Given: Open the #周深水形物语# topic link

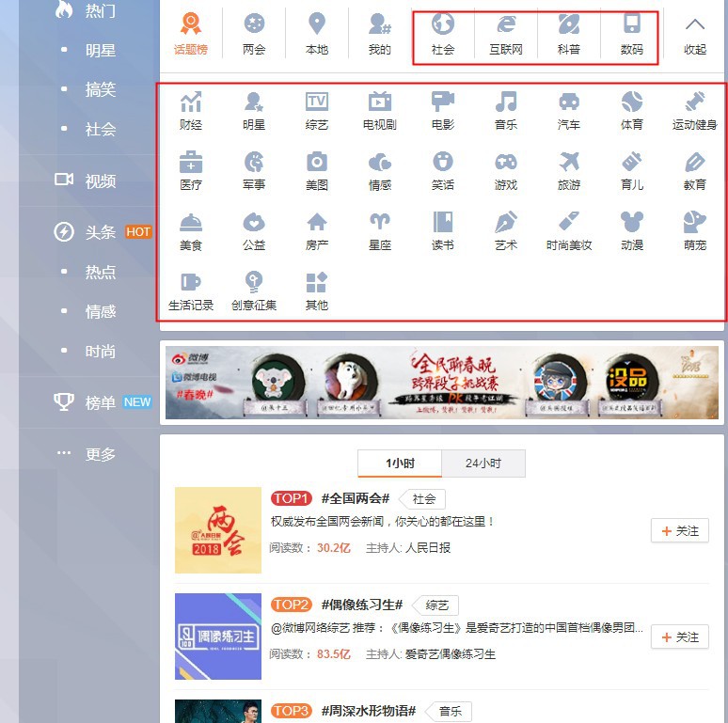Looking at the screenshot, I should point(368,711).
